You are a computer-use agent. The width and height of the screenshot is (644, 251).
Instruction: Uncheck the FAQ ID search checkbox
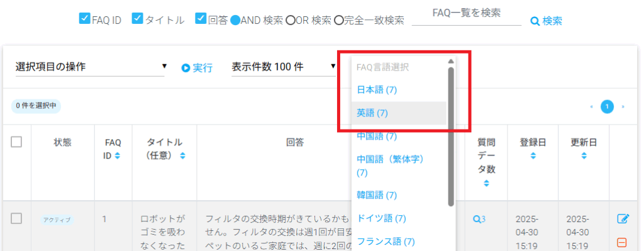(85, 19)
